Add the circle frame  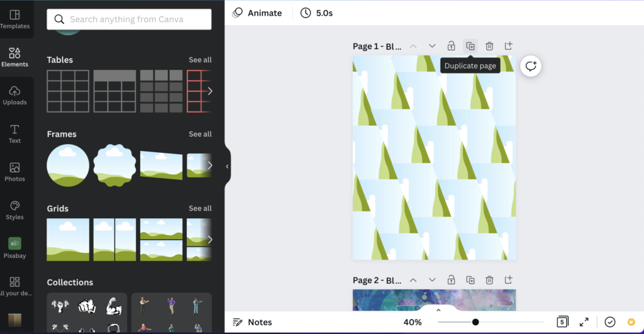68,165
